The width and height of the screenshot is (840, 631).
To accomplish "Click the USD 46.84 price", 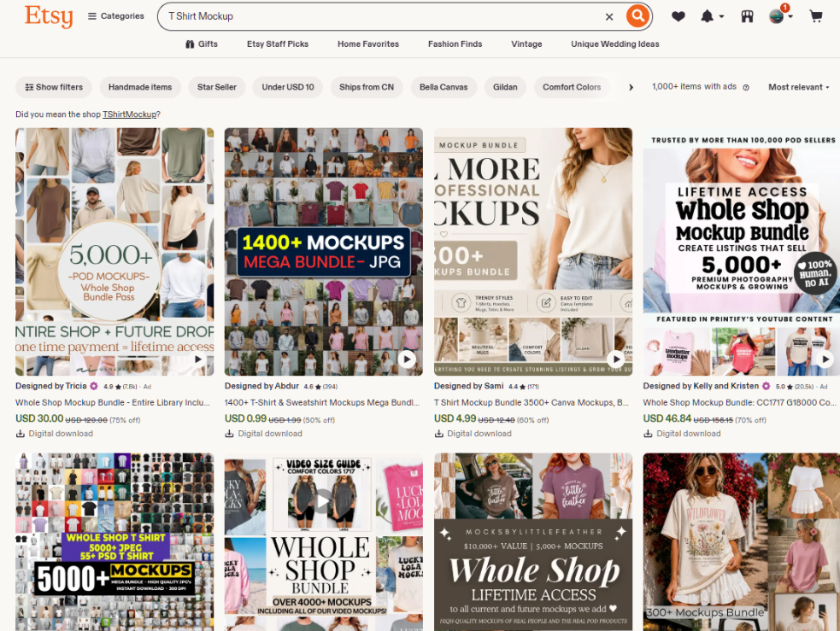I will click(667, 418).
